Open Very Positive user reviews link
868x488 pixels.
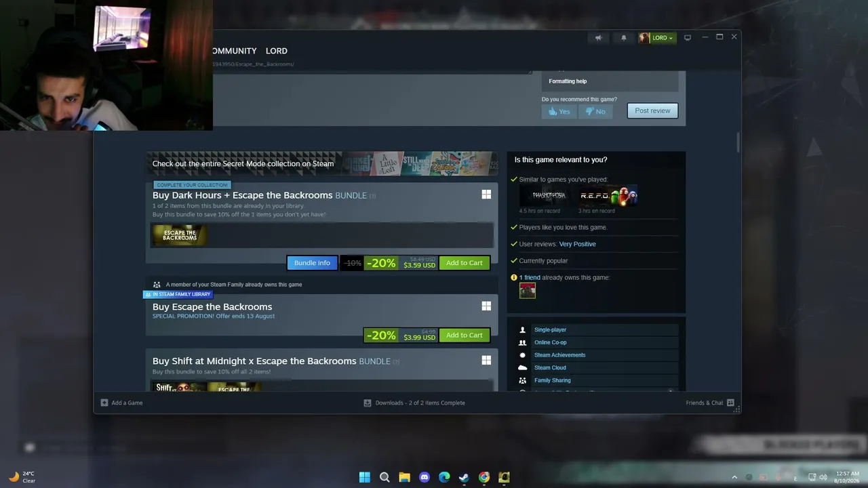point(578,244)
